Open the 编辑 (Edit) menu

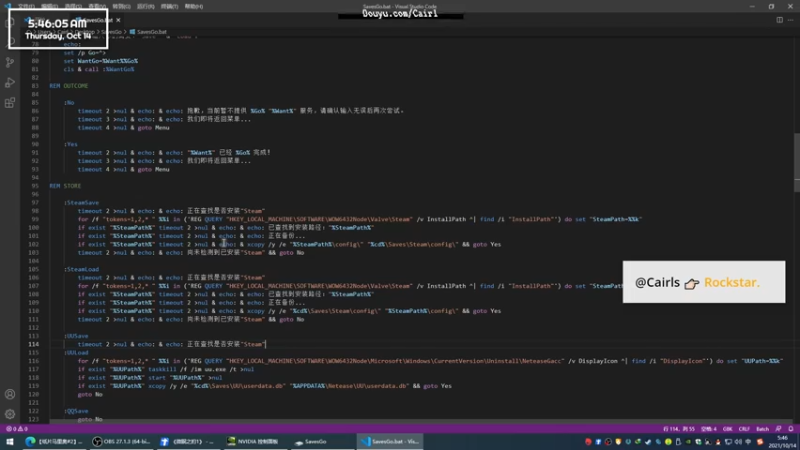[49, 7]
